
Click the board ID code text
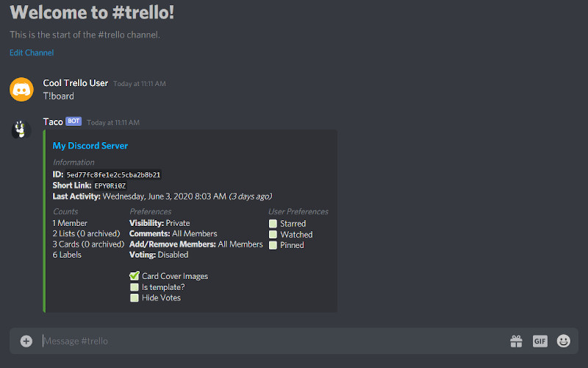tap(113, 175)
